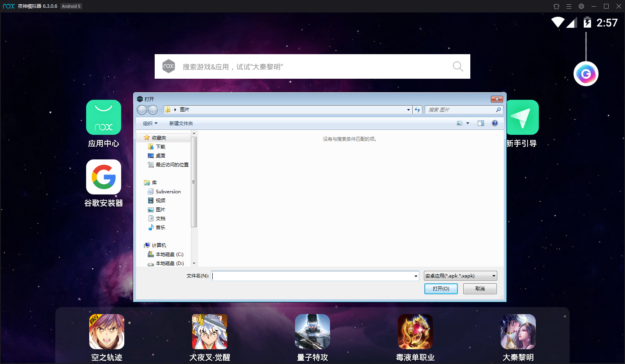This screenshot has width=625, height=364.
Task: Open the address bar dropdown in the dialog
Action: pos(408,110)
